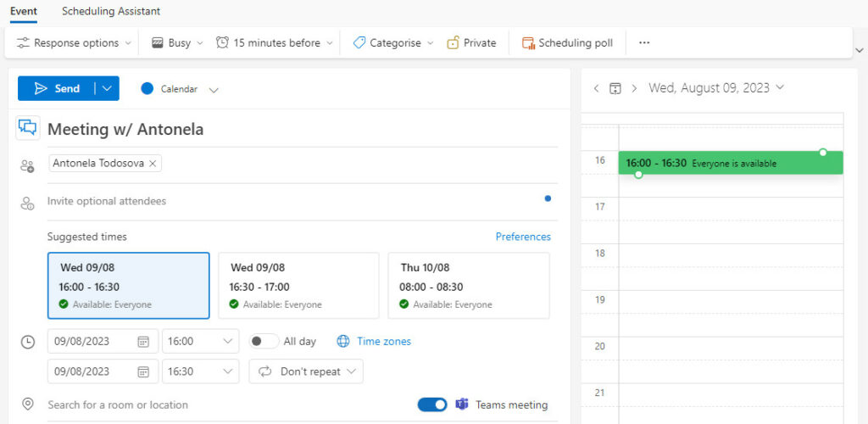Click the Busy status stripe icon
Screen dimensions: 868x424
pyautogui.click(x=159, y=42)
